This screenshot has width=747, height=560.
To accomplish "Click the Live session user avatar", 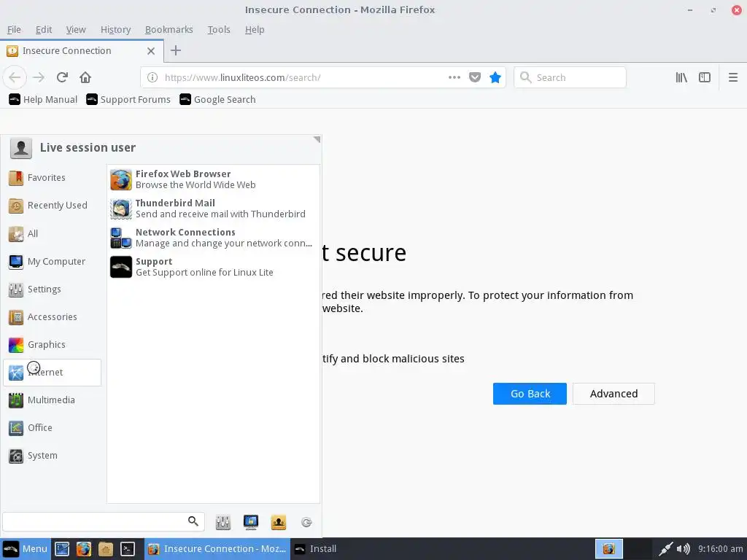I will [x=21, y=148].
